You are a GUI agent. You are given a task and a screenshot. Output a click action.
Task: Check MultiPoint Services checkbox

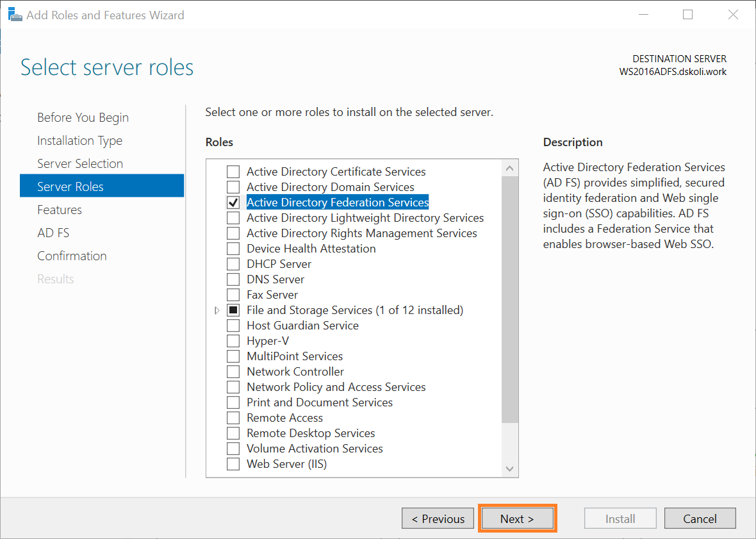tap(233, 356)
